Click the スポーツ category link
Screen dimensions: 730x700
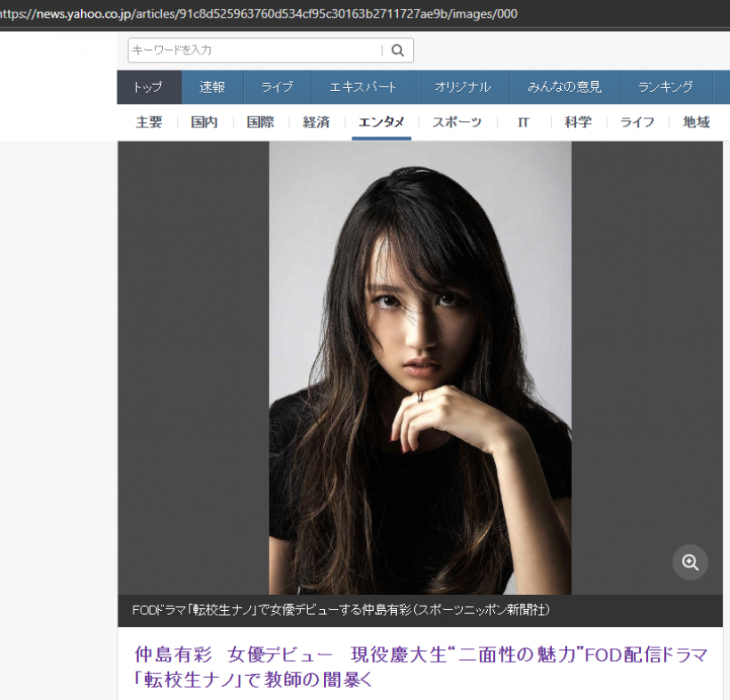click(457, 122)
